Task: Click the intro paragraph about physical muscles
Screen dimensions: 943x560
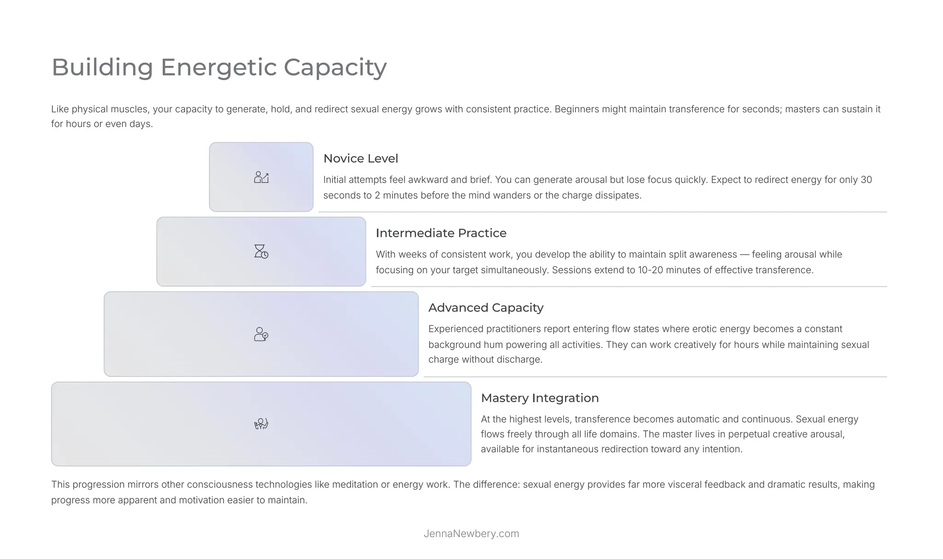Action: pos(466,116)
